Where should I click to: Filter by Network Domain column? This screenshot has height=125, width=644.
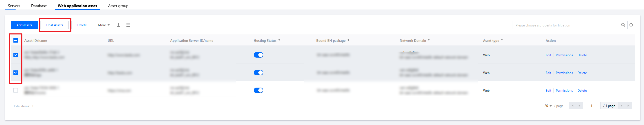(x=429, y=40)
